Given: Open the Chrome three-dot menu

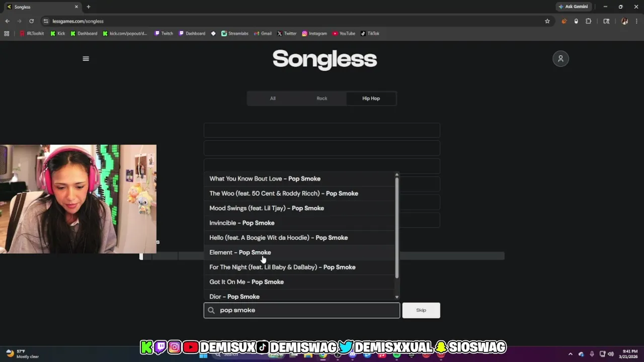Looking at the screenshot, I should click(x=636, y=21).
